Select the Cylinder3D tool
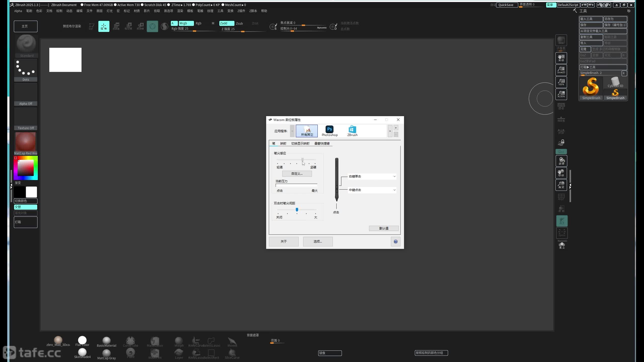Image resolution: width=644 pixels, height=362 pixels. [615, 82]
